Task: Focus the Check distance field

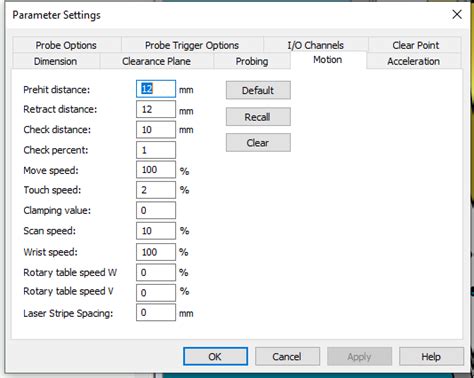Action: [x=156, y=130]
